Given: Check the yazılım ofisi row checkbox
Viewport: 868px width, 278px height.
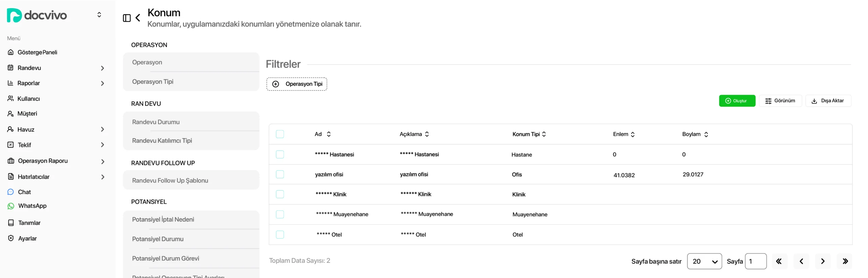Looking at the screenshot, I should click(280, 174).
